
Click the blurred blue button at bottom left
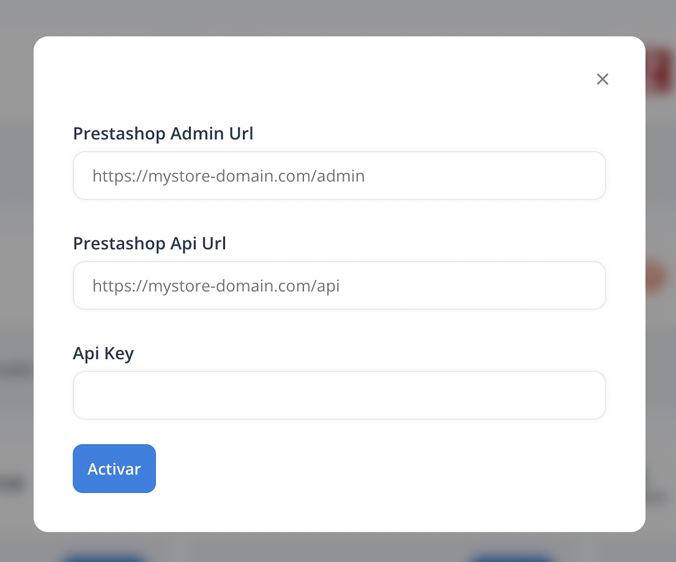coord(103,556)
